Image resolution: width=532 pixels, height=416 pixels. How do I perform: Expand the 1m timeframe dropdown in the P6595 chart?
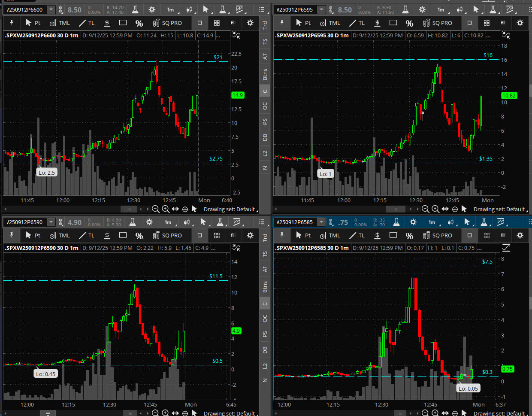pos(441,9)
